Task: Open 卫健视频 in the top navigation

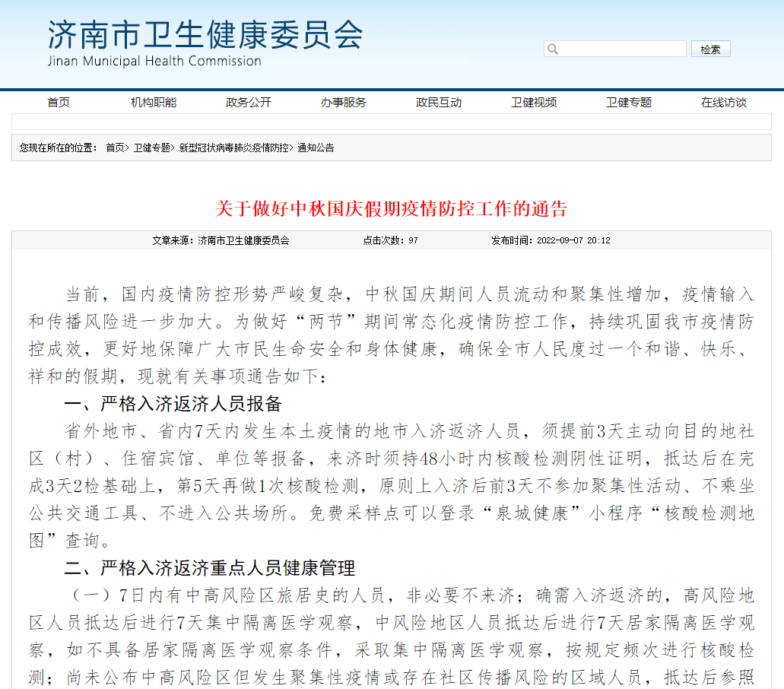Action: point(534,103)
